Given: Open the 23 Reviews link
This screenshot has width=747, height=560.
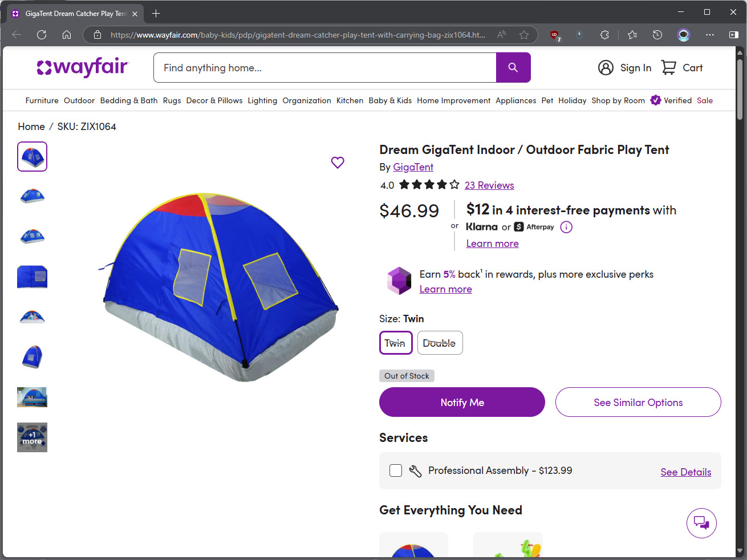Looking at the screenshot, I should (489, 185).
